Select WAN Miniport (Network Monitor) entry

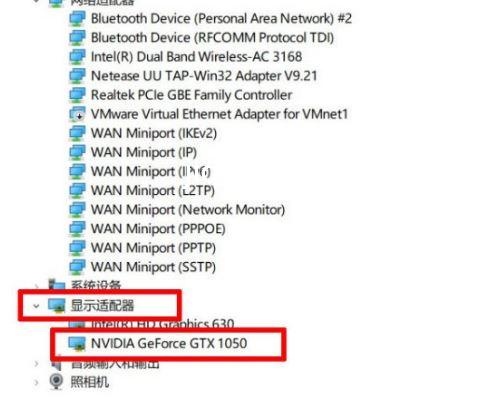188,210
